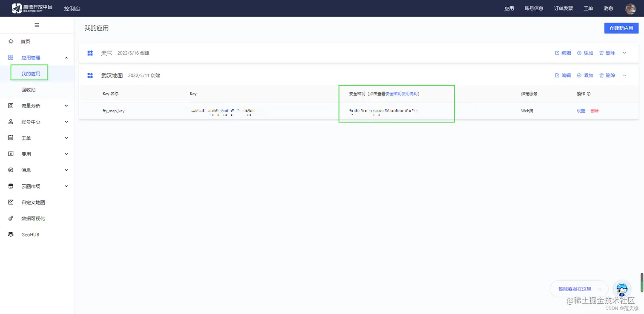
Task: Click the 2022/5/11 创建 date text
Action: pyautogui.click(x=144, y=75)
